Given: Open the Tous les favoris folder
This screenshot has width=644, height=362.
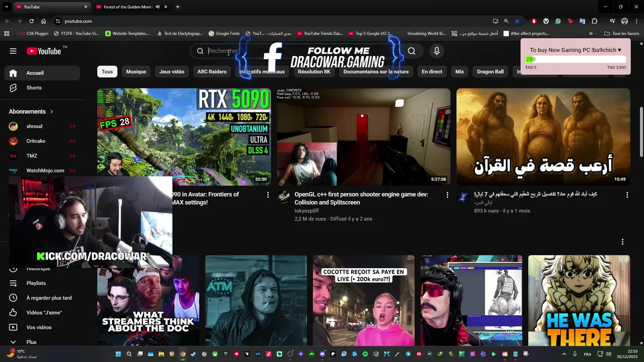Looking at the screenshot, I should tap(621, 34).
